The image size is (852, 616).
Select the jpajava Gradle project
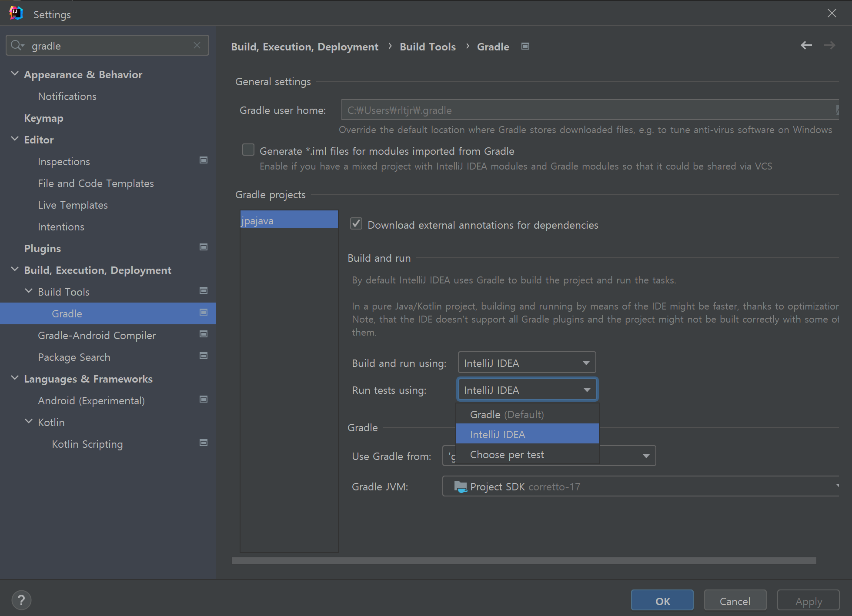[x=289, y=220]
